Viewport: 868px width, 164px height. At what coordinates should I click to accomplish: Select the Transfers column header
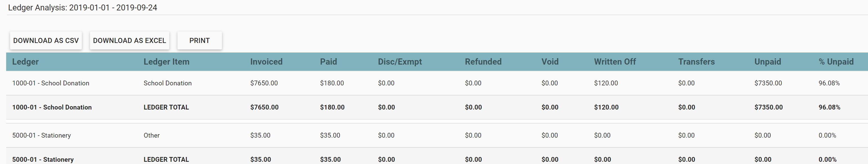click(x=696, y=62)
